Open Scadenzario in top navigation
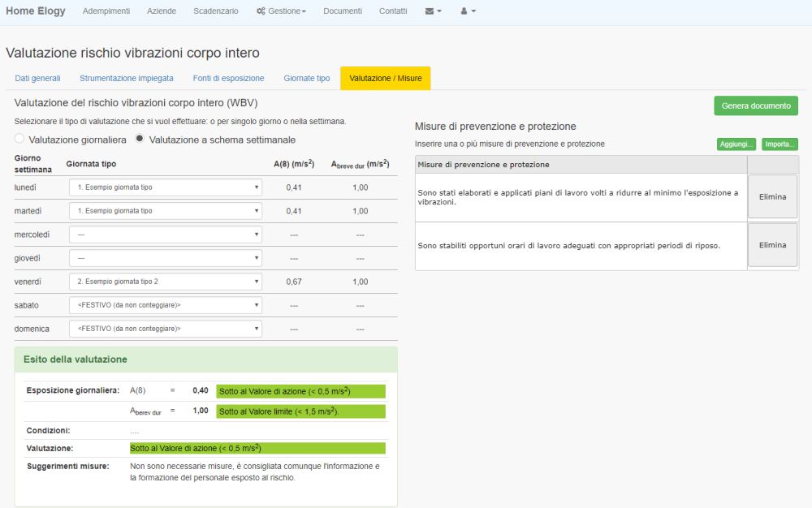This screenshot has width=812, height=508. (x=216, y=11)
